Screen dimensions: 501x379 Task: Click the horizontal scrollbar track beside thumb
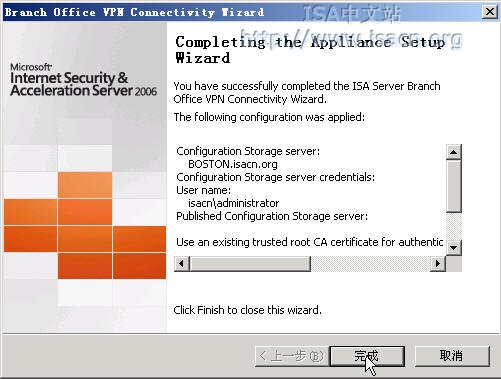(x=370, y=264)
